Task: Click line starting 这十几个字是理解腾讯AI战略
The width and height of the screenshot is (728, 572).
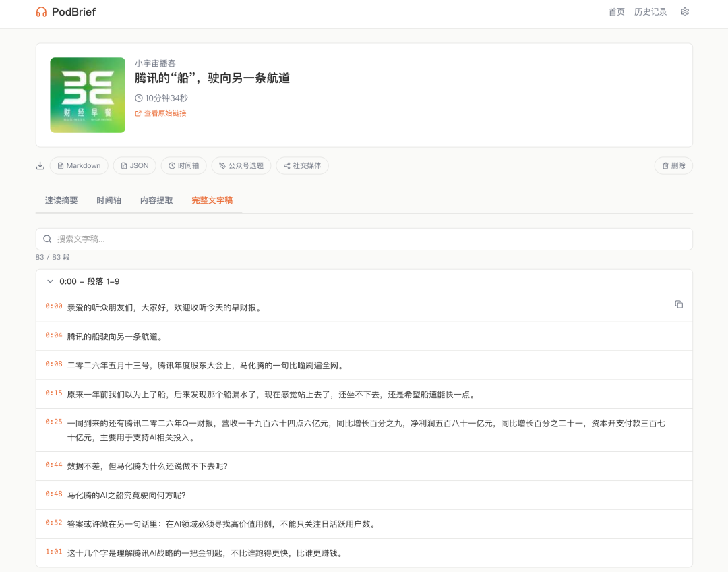Action: [x=206, y=553]
